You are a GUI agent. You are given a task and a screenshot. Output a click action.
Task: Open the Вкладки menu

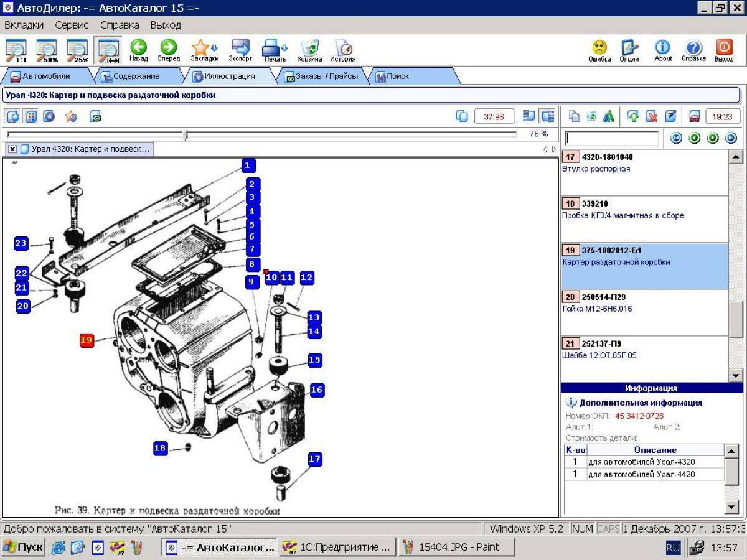[x=24, y=26]
